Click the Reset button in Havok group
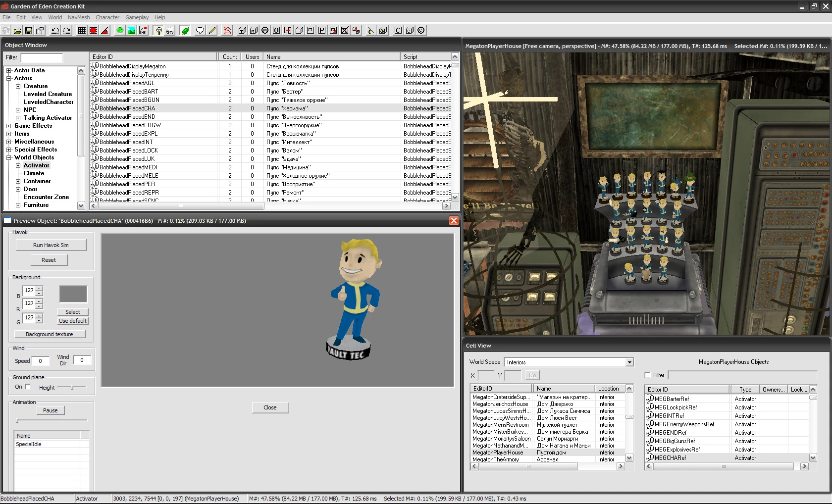 click(49, 260)
